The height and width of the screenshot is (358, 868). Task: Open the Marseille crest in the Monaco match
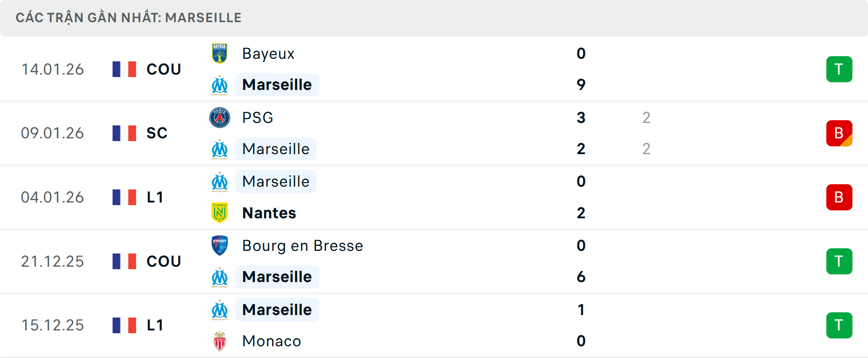click(x=220, y=310)
